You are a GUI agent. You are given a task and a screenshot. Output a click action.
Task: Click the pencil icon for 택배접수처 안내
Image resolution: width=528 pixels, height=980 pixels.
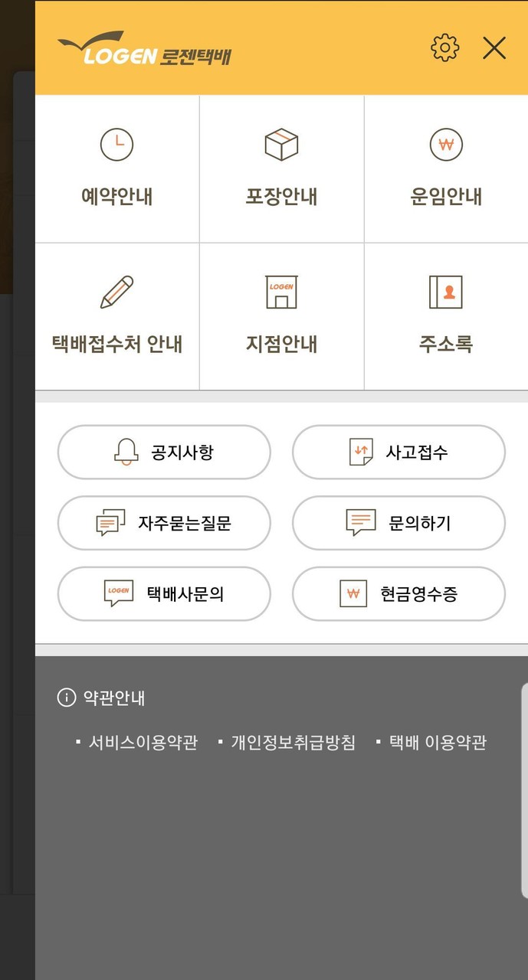point(116,292)
